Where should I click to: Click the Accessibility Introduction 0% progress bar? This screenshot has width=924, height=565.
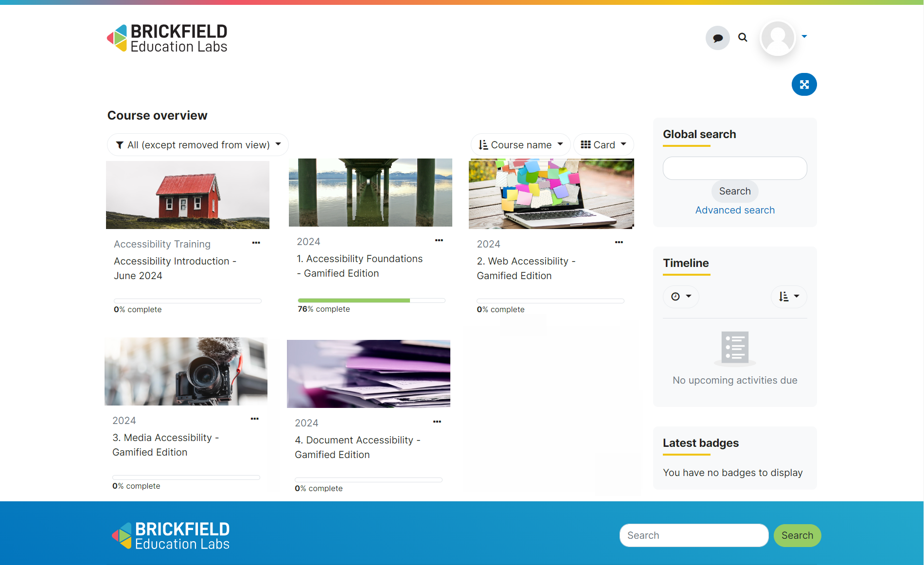(188, 301)
